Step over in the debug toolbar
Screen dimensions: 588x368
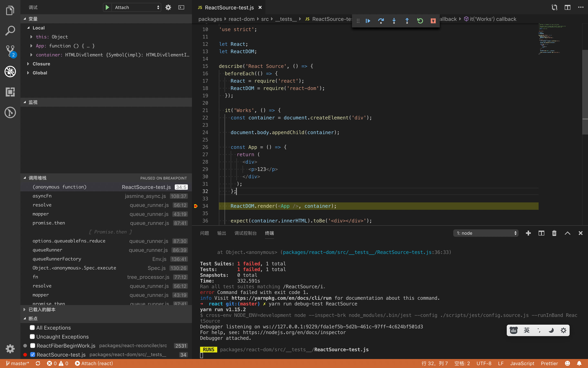(381, 21)
